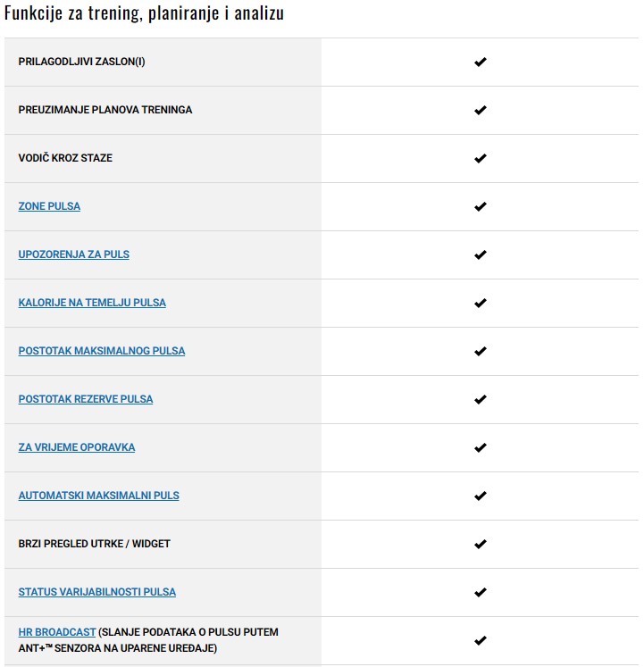The image size is (644, 667).
Task: Click checkmark in HR BROADCAST row
Action: 481,641
